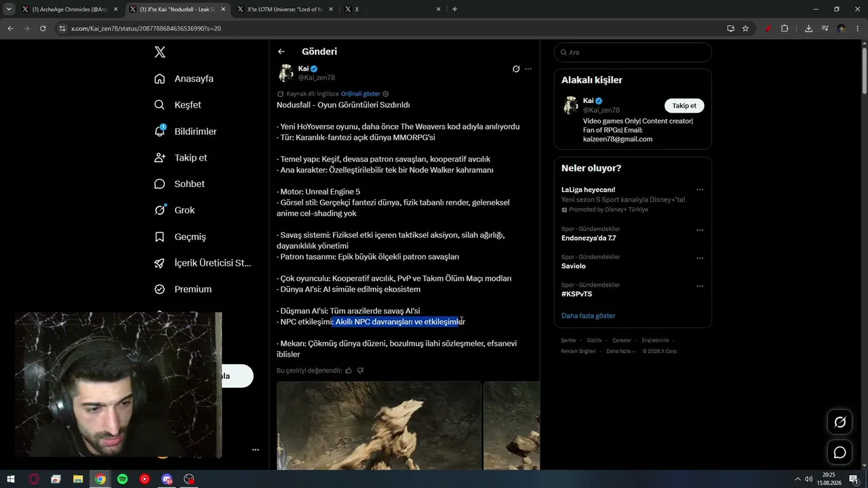The image size is (868, 488).
Task: Click the Grok icon on Kai's post
Action: coord(516,68)
